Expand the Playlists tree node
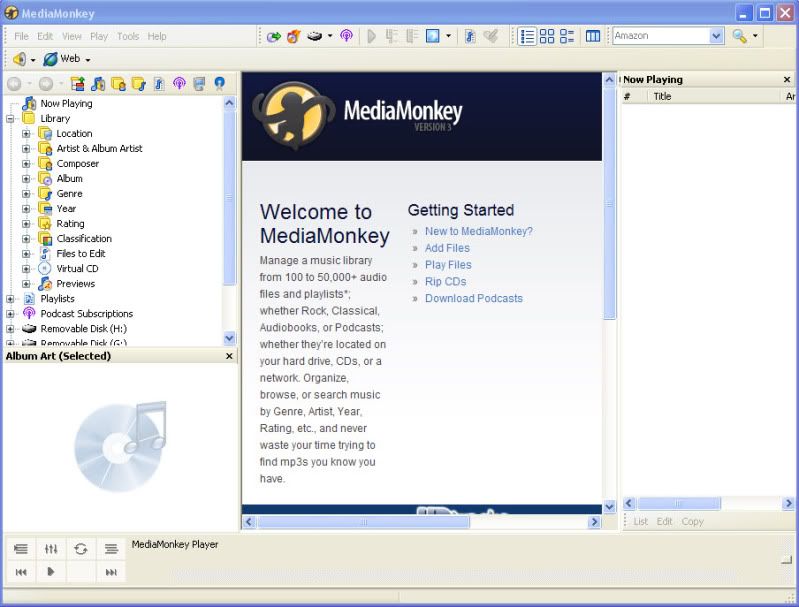 [x=11, y=298]
